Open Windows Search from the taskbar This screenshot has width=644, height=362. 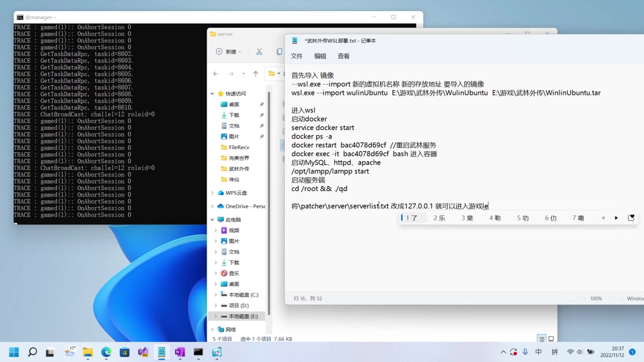pos(32,352)
